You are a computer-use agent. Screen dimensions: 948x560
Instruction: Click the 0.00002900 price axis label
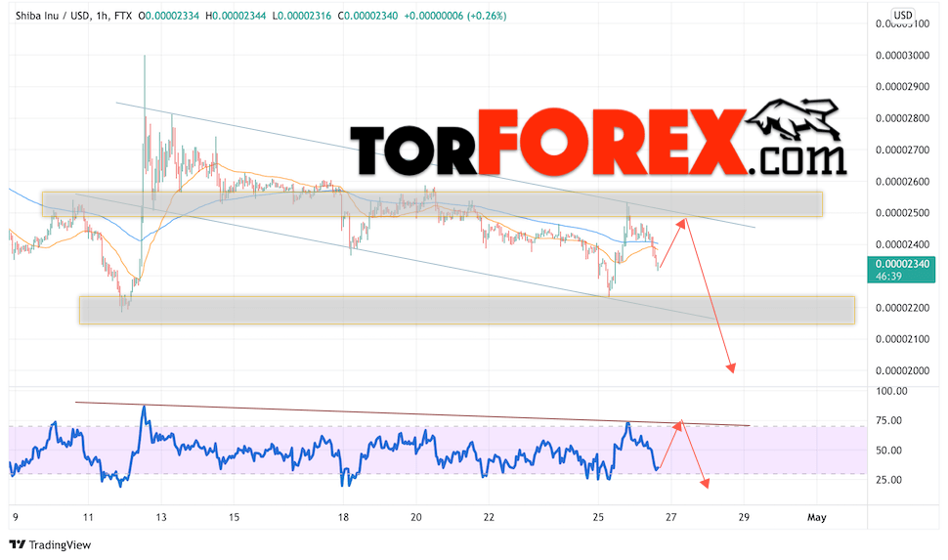(902, 86)
